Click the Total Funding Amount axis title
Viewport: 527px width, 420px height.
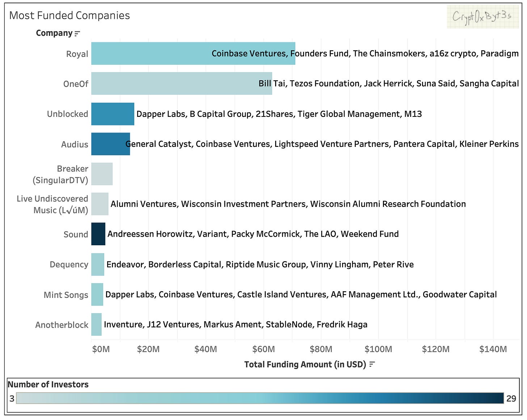coord(305,364)
